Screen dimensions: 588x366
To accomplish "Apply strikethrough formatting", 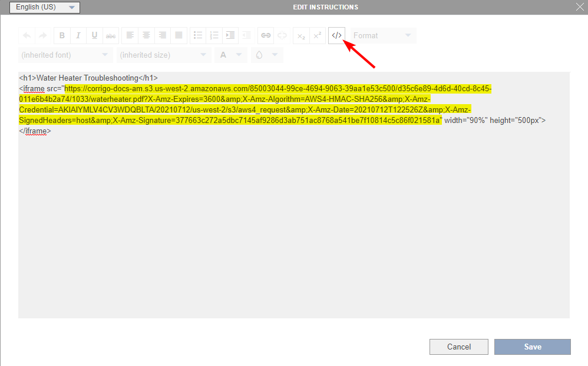I will 111,35.
